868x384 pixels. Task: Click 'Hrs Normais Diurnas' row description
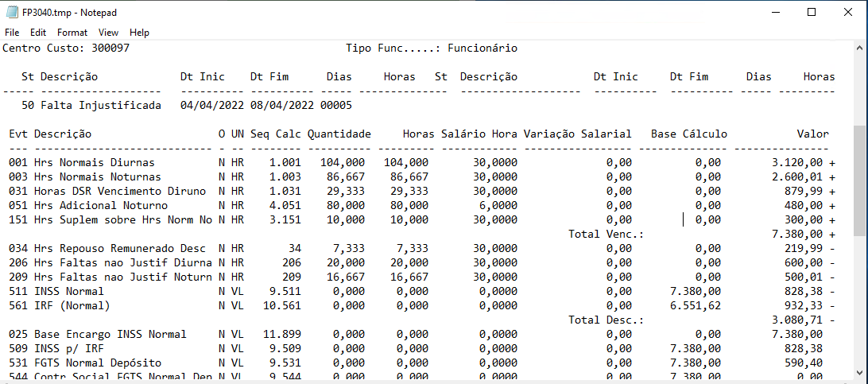(x=94, y=163)
